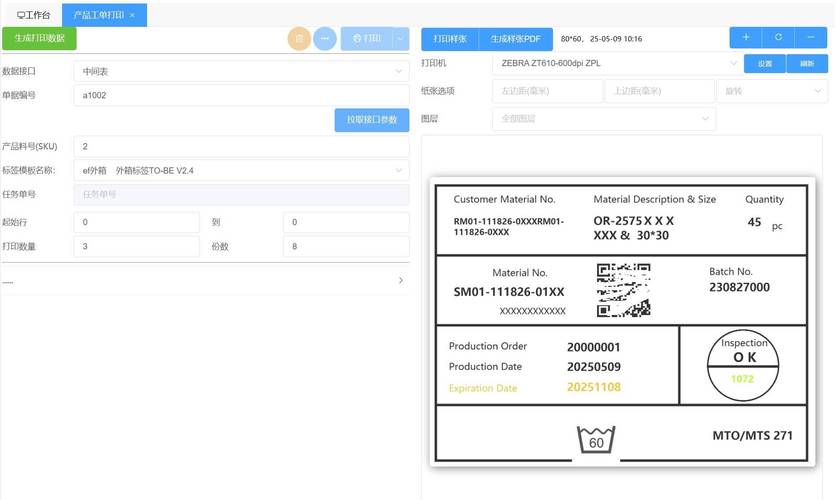Open the blue three-dots more button
837x500 pixels.
pyautogui.click(x=325, y=38)
